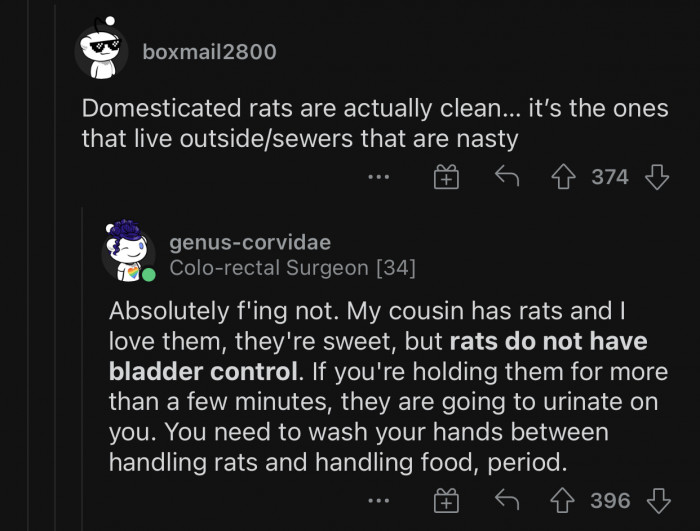Open boxmail2800's user profile link
This screenshot has width=700, height=531.
[x=209, y=51]
